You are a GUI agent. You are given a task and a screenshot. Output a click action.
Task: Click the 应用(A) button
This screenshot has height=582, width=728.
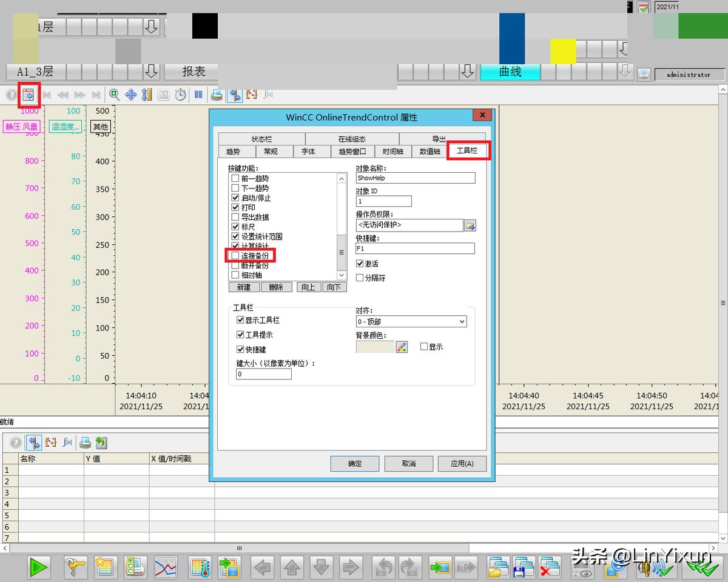[462, 463]
